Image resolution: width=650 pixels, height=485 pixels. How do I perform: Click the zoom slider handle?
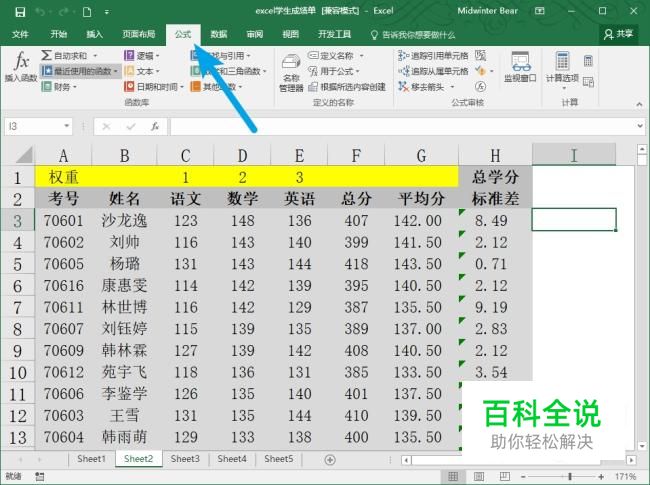tap(570, 477)
